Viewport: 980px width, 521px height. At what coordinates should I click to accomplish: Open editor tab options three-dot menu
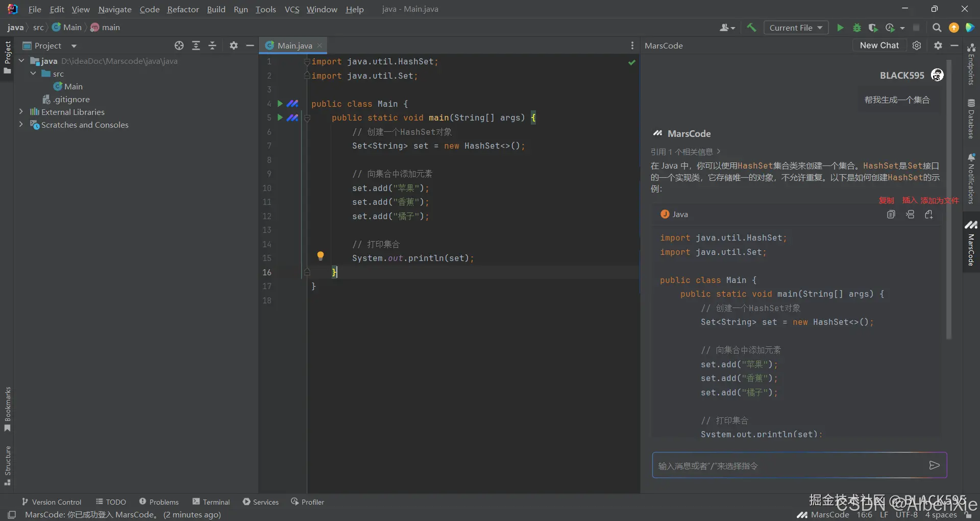[x=632, y=45]
